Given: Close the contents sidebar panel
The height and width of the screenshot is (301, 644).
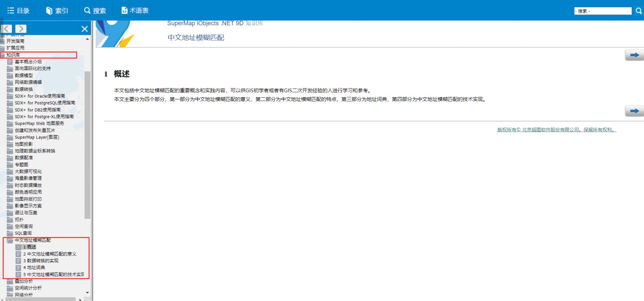Looking at the screenshot, I should (85, 29).
